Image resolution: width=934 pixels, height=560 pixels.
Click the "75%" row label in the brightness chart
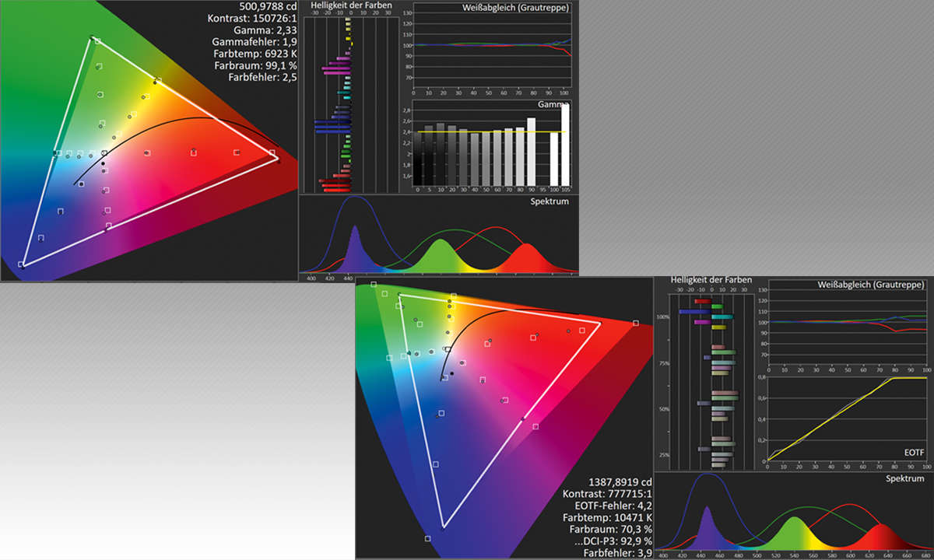click(665, 363)
